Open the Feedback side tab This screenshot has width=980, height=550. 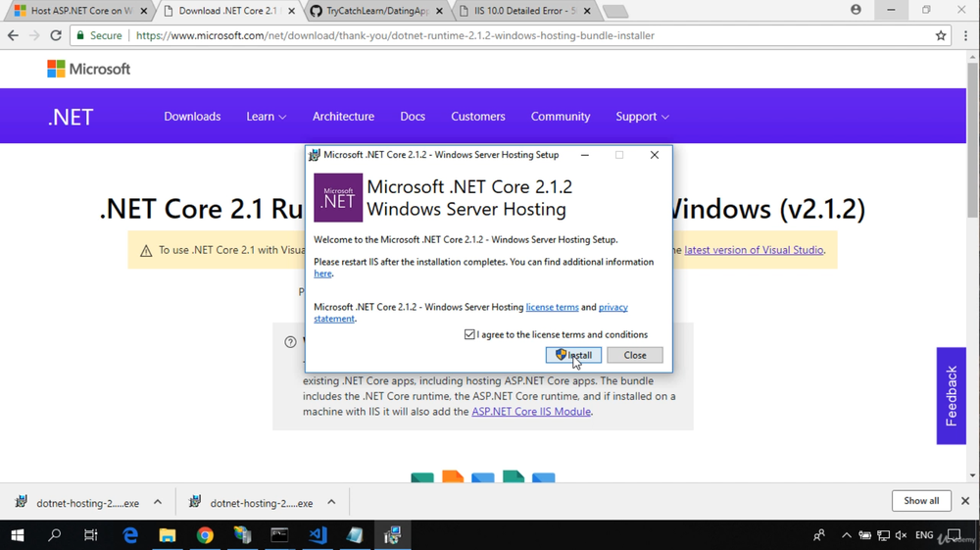pos(952,396)
